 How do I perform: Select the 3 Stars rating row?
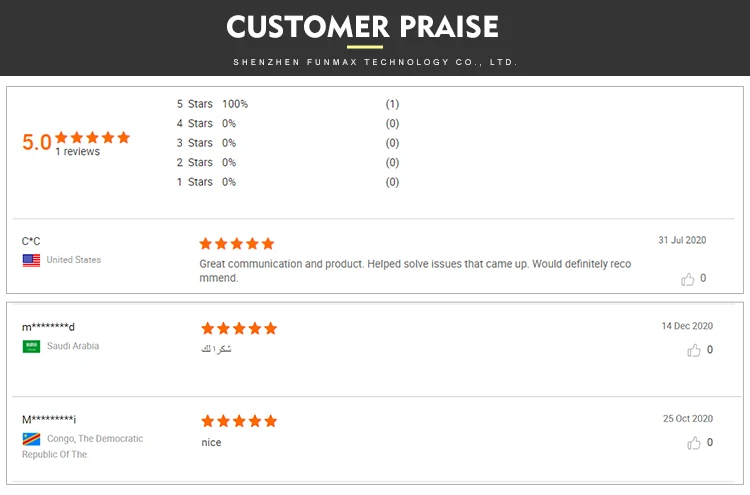pos(287,143)
